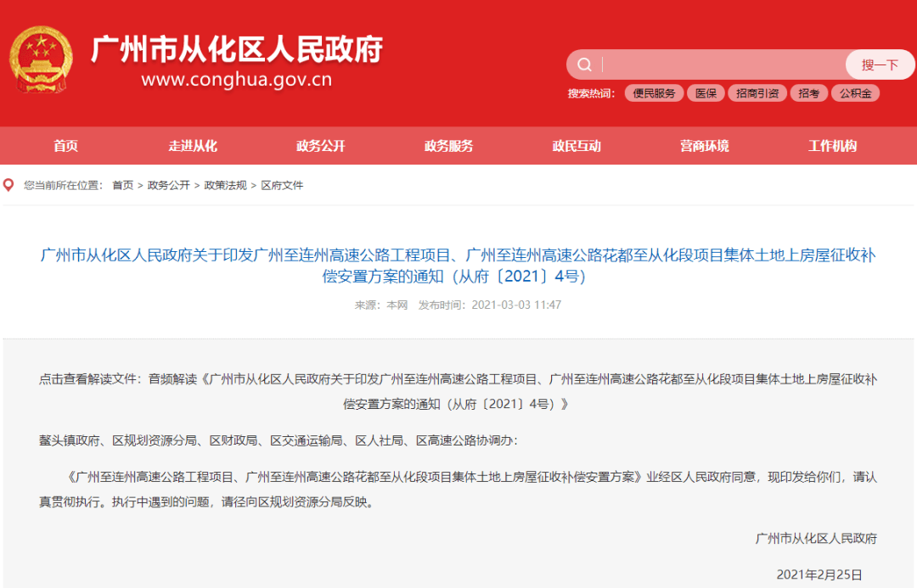Click the www.conghua.gov.cn URL text
This screenshot has width=917, height=588.
pyautogui.click(x=237, y=80)
